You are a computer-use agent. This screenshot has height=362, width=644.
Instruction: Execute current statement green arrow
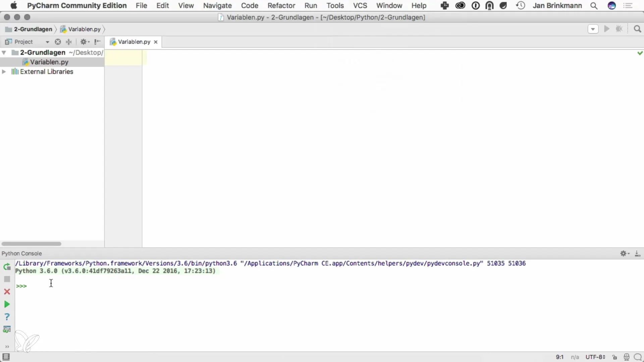(7, 304)
